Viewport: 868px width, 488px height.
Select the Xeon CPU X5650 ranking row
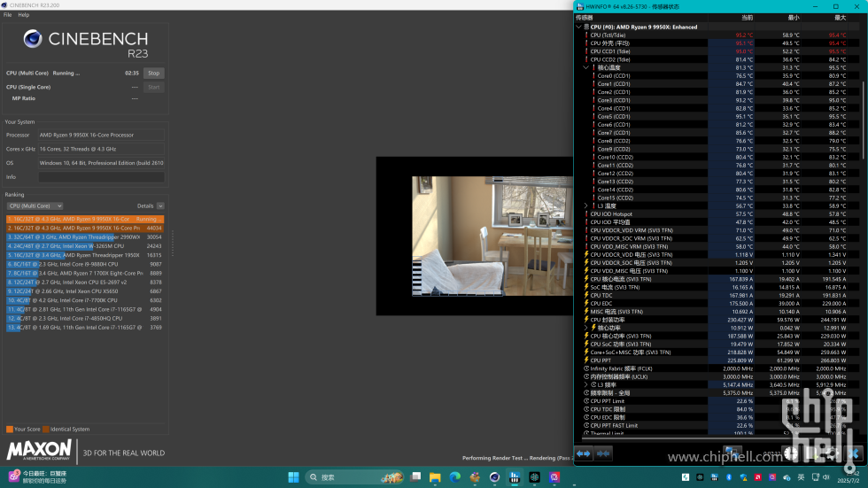[85, 291]
